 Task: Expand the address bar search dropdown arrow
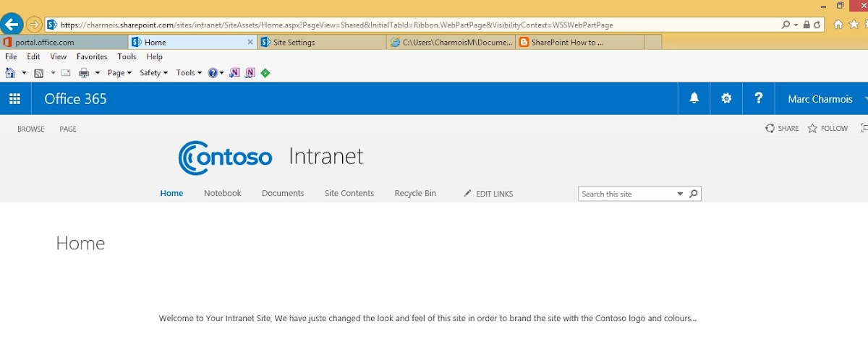(796, 25)
